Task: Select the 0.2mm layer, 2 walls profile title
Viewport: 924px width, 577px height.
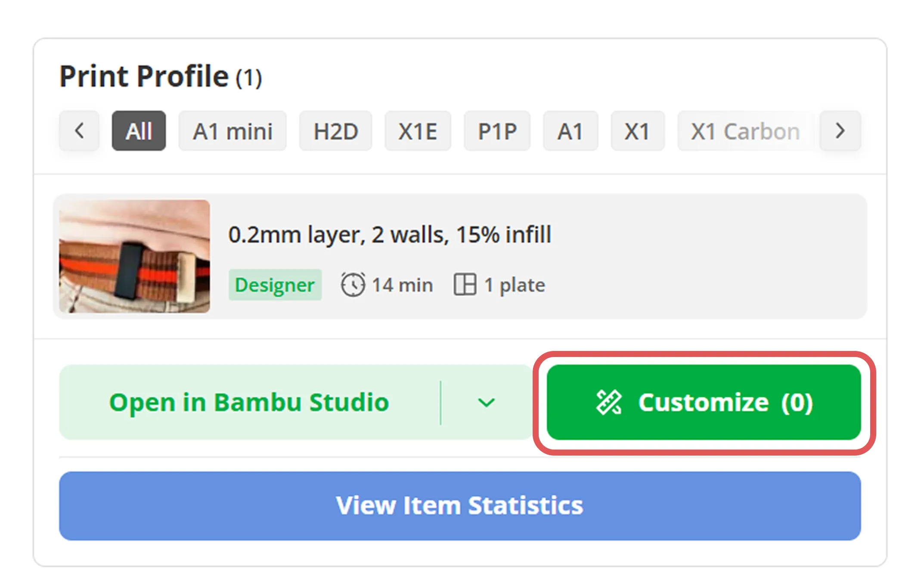Action: click(x=390, y=235)
